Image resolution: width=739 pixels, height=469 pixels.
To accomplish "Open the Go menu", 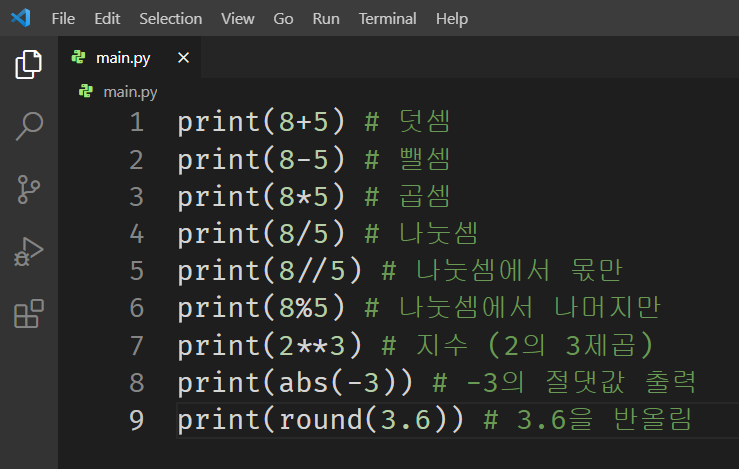I will (x=283, y=18).
